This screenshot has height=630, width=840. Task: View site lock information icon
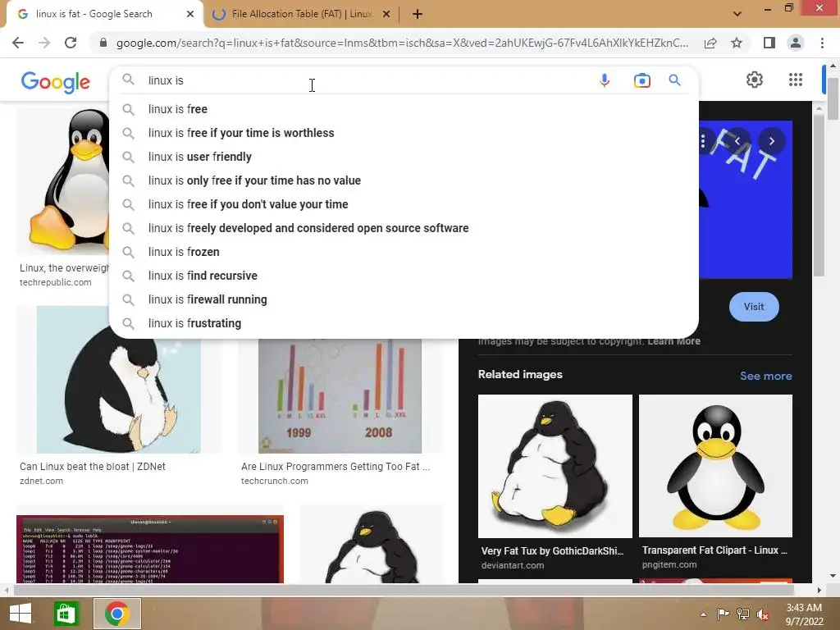(103, 43)
